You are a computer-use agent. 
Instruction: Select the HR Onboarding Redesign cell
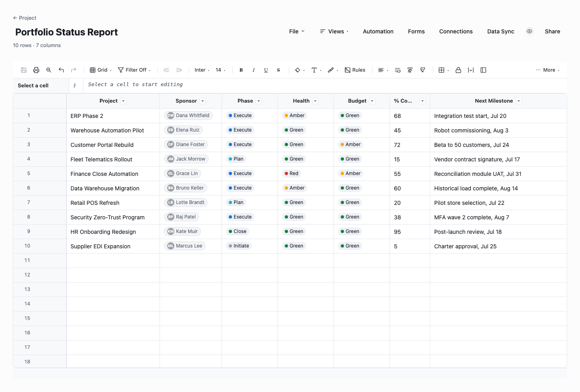tap(113, 232)
